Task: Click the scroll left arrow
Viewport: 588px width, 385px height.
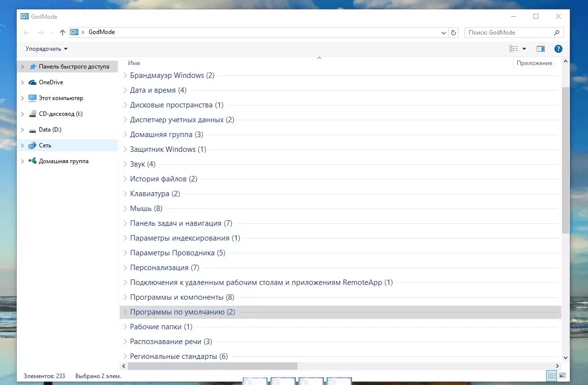Action: pos(124,366)
